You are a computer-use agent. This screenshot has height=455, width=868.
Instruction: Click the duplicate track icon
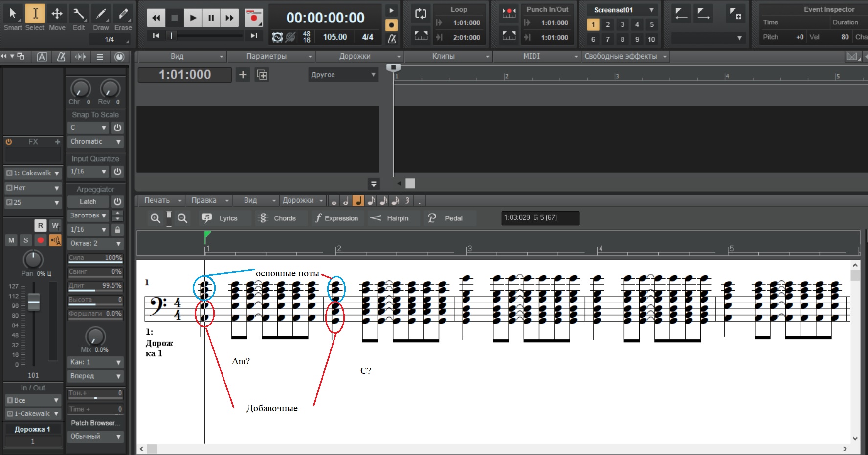pos(262,75)
